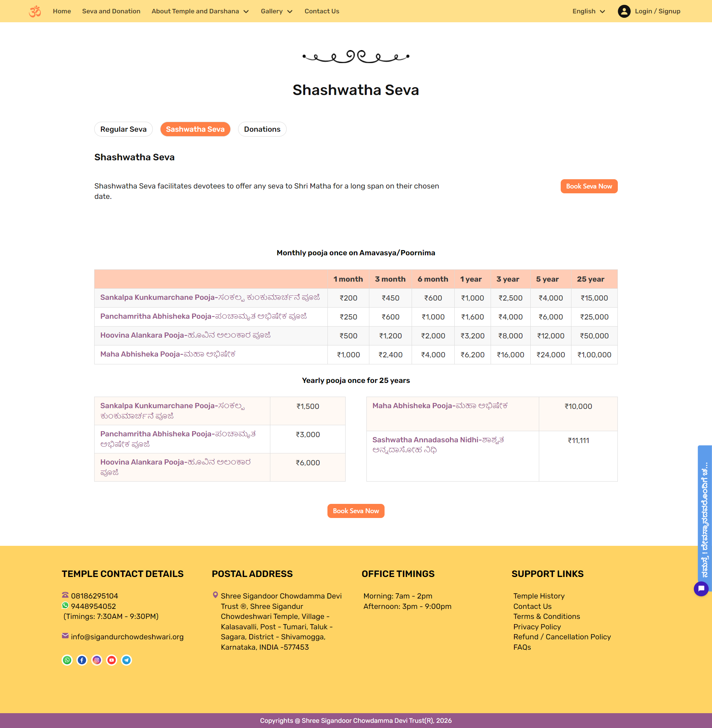Viewport: 712px width, 728px height.
Task: Click the info@sigandurchowdeshwari.org email address
Action: point(127,637)
